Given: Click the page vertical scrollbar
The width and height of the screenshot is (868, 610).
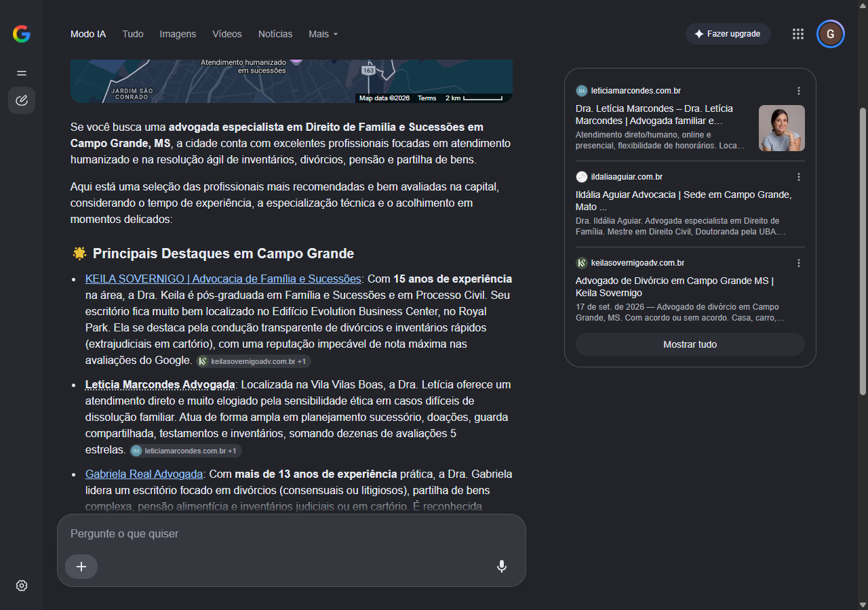Looking at the screenshot, I should [x=863, y=251].
